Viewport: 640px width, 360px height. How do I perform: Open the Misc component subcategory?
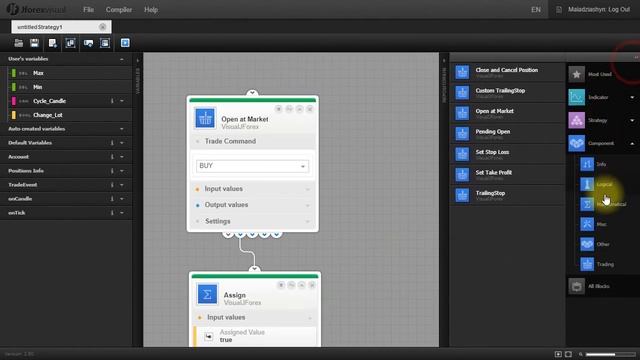(587, 224)
